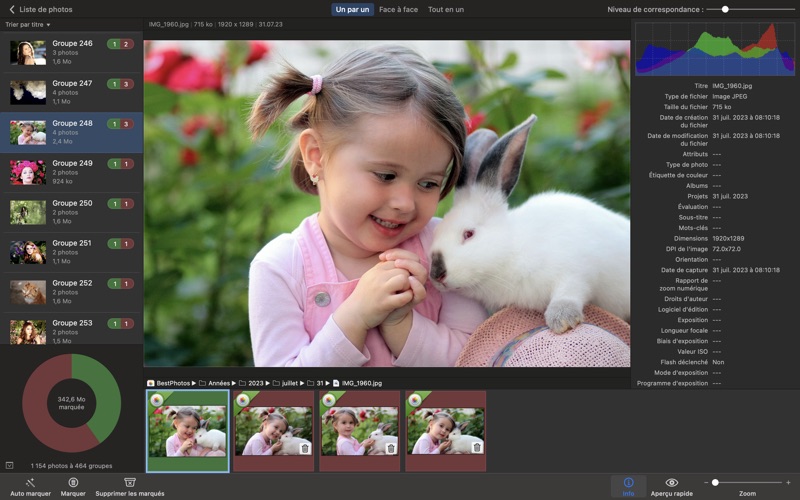Select Groupe 253 in the list

[71, 329]
